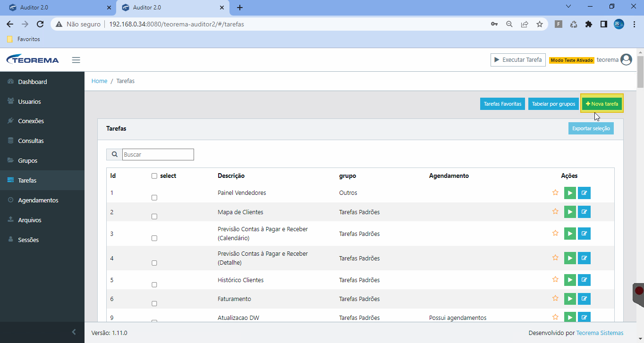Open Conexões in the sidebar
644x343 pixels.
coord(42,121)
